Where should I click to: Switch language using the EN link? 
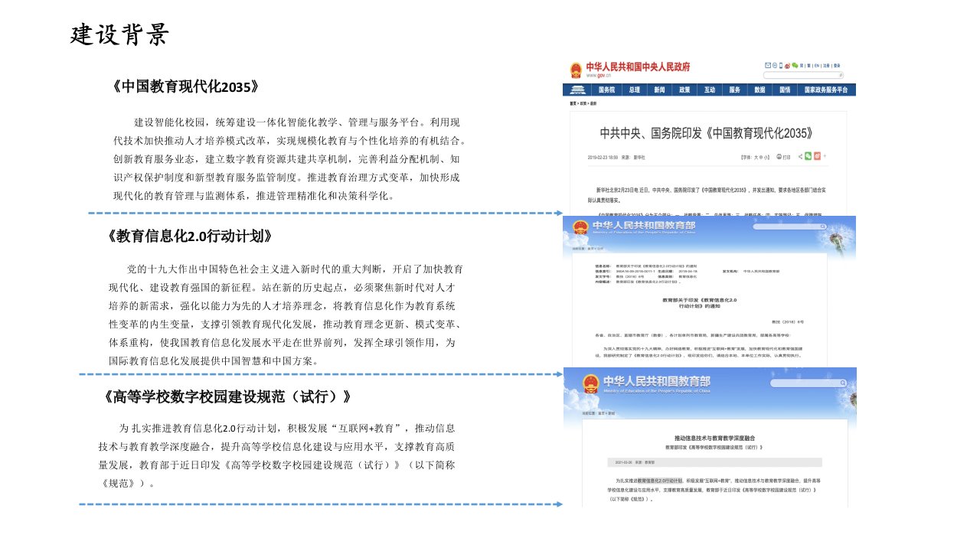[x=817, y=66]
